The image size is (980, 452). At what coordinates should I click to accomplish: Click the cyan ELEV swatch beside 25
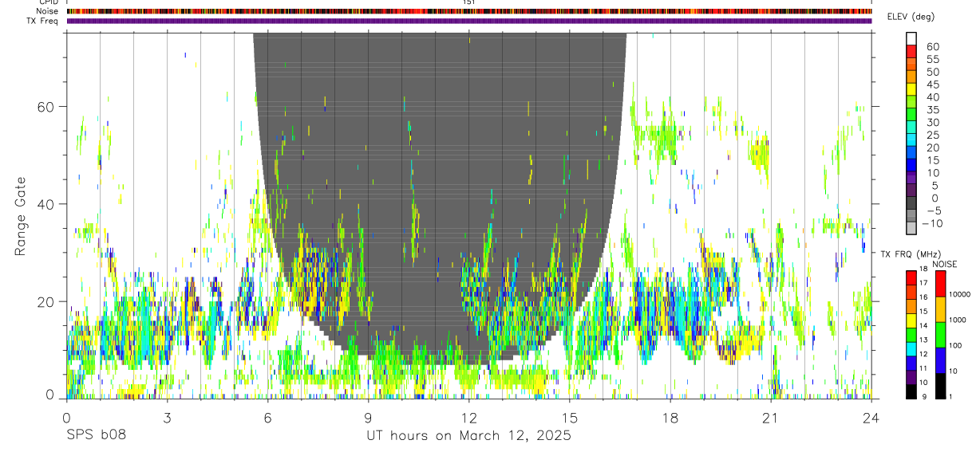[x=911, y=139]
